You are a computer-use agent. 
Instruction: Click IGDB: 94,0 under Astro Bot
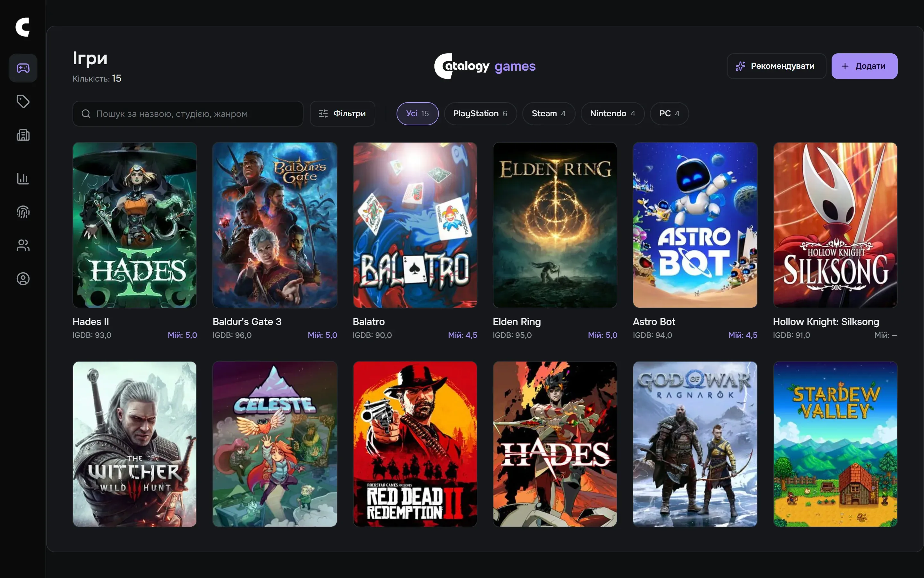[x=653, y=335]
